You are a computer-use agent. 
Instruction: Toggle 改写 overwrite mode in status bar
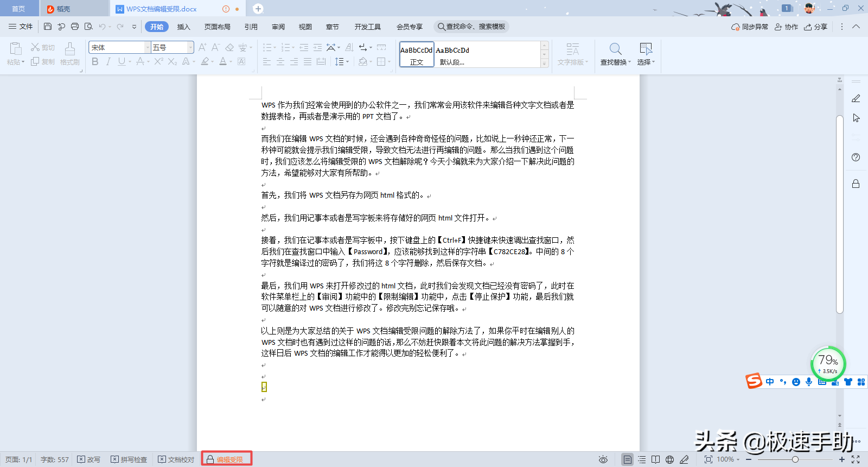click(88, 459)
